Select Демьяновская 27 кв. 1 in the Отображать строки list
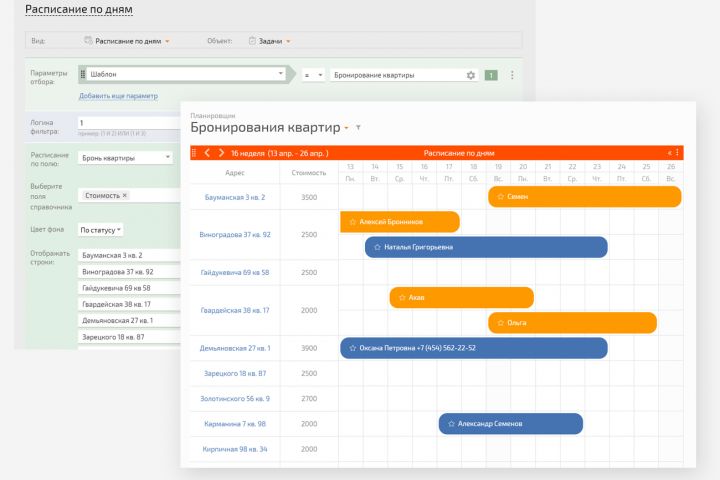The height and width of the screenshot is (480, 720). pyautogui.click(x=129, y=320)
